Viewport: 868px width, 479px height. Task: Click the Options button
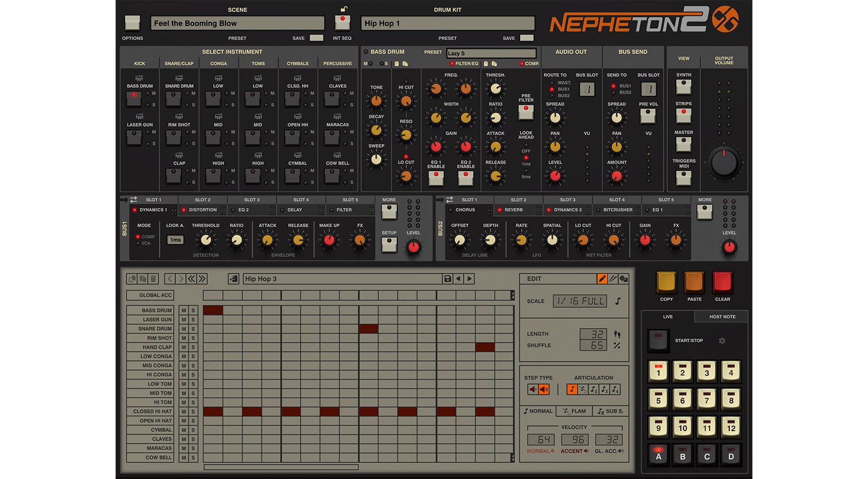[132, 23]
